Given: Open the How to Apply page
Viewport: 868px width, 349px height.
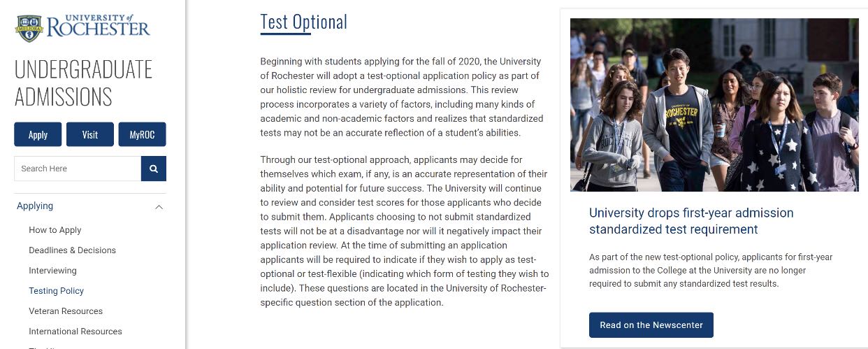Looking at the screenshot, I should click(55, 230).
